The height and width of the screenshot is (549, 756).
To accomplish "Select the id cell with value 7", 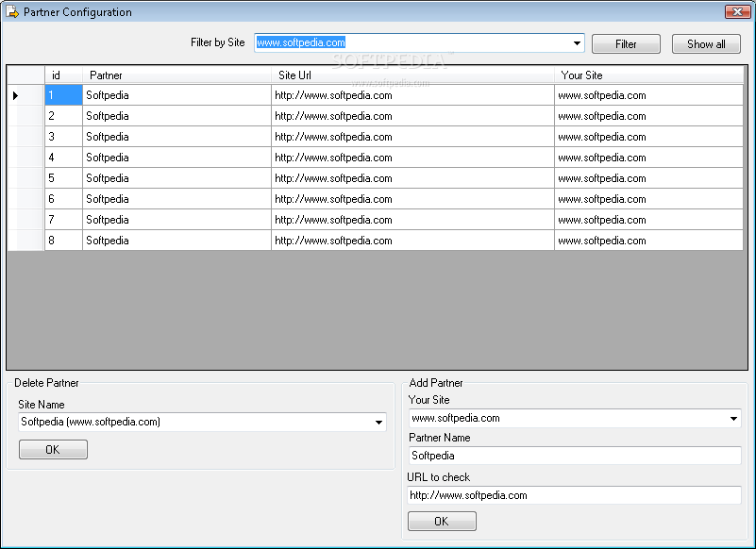I will coord(63,220).
